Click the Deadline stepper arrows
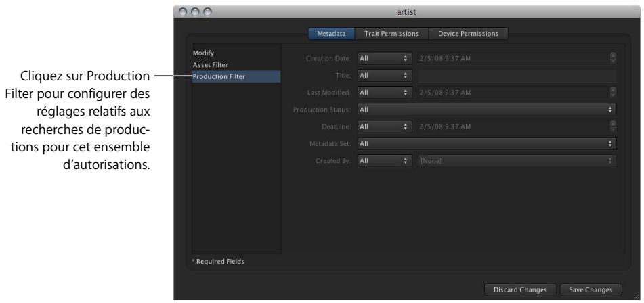 click(614, 126)
